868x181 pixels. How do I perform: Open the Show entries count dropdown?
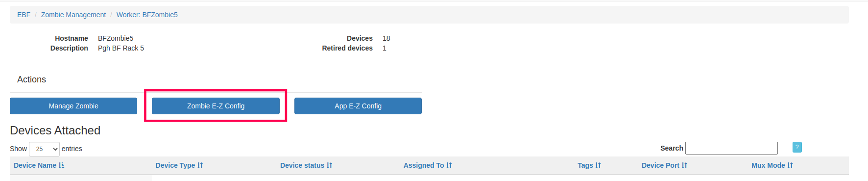click(x=44, y=149)
